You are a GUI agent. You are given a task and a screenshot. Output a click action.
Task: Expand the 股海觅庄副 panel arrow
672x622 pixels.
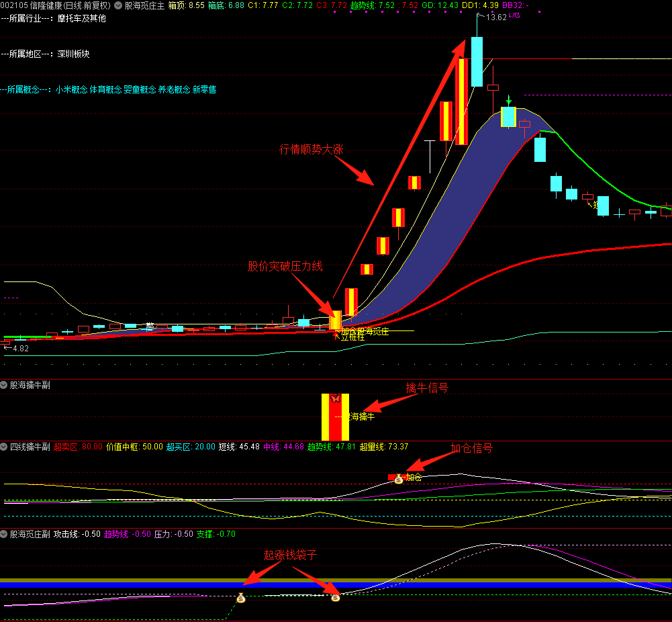pyautogui.click(x=4, y=534)
